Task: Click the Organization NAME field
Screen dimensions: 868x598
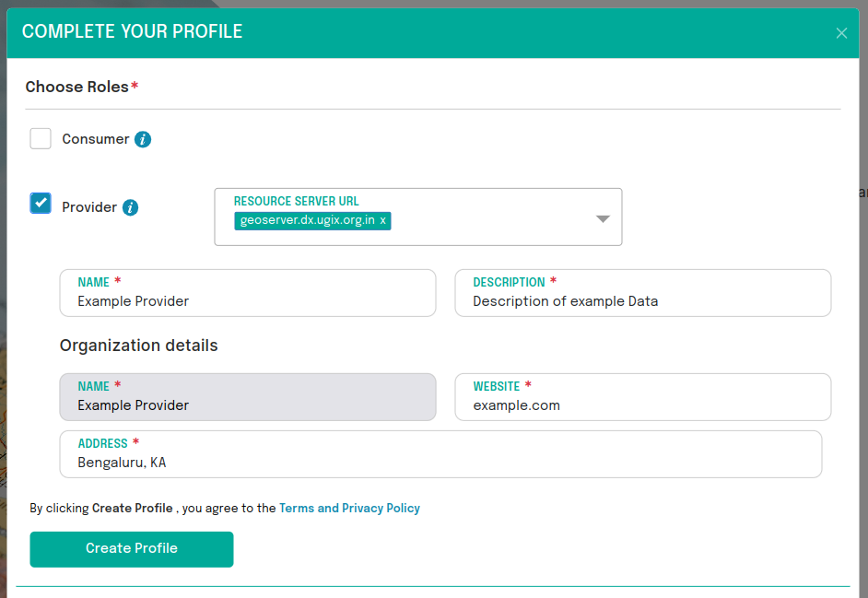Action: click(x=247, y=405)
